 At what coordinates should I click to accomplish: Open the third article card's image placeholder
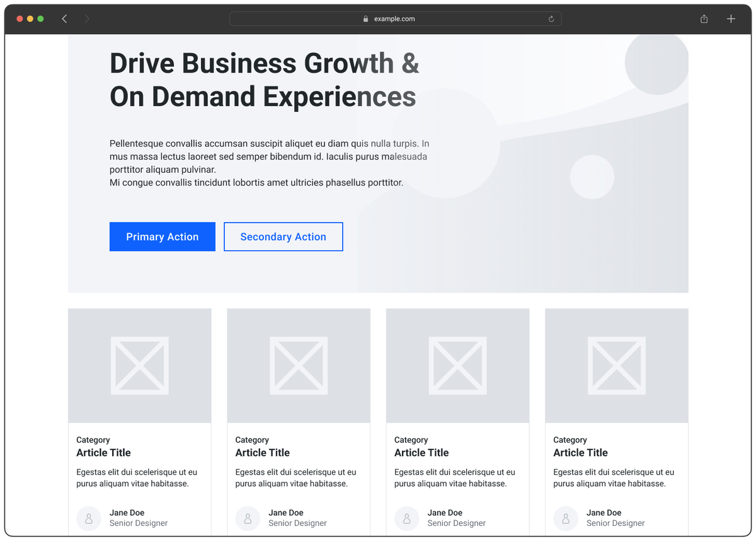[x=457, y=366]
